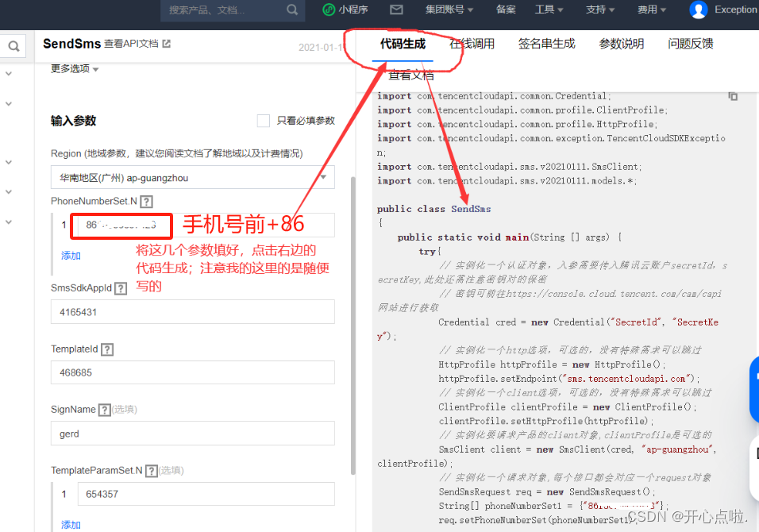Click the TemplateId field 468685
The image size is (759, 532).
click(193, 372)
